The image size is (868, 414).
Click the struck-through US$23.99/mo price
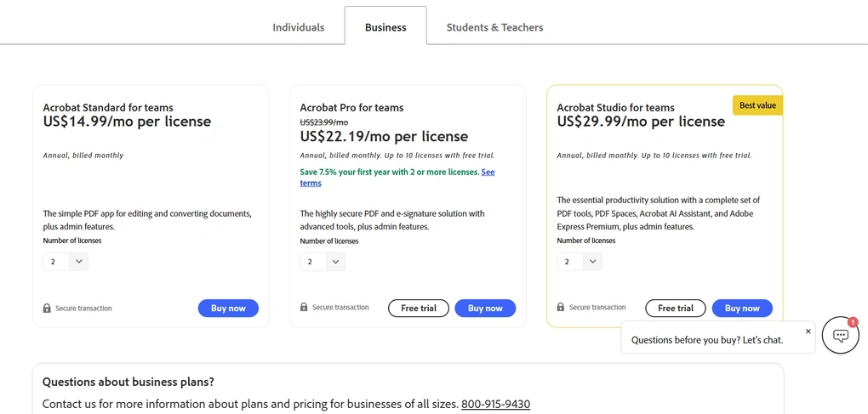324,122
